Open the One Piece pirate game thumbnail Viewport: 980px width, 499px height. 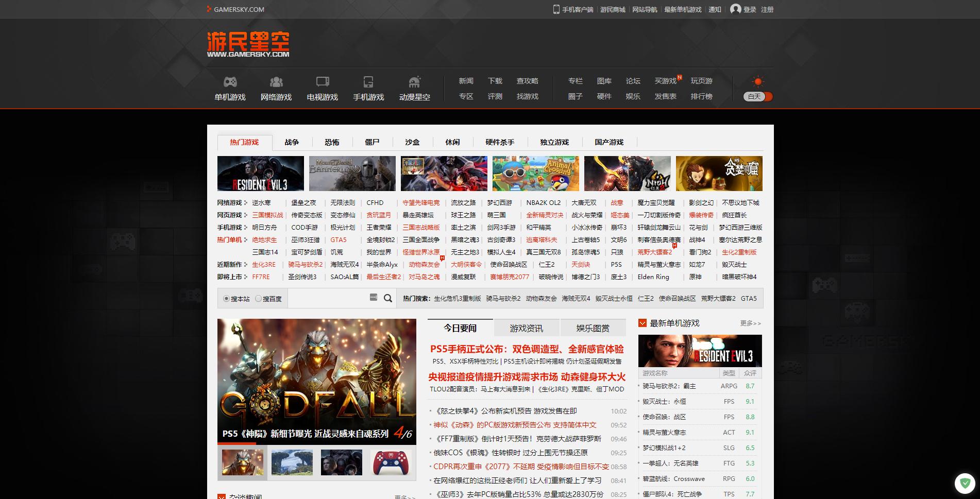coord(444,174)
